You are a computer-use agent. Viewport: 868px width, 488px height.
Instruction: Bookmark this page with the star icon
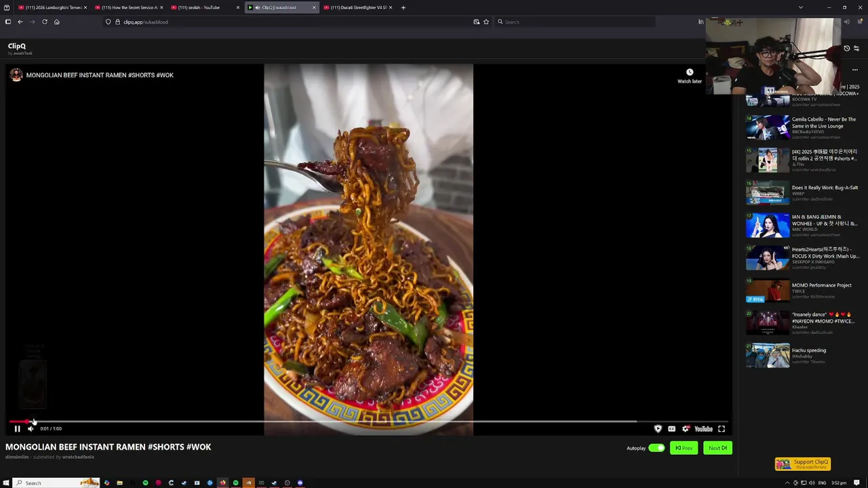(486, 22)
